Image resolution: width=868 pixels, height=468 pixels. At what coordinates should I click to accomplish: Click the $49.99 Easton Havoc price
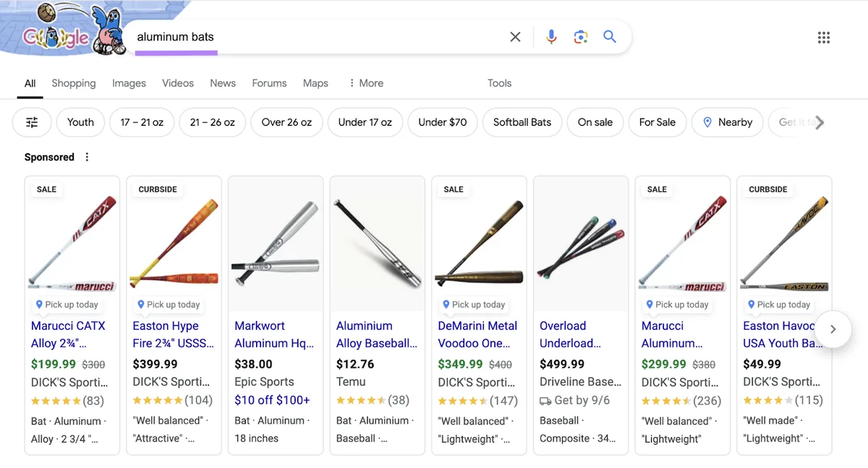762,364
